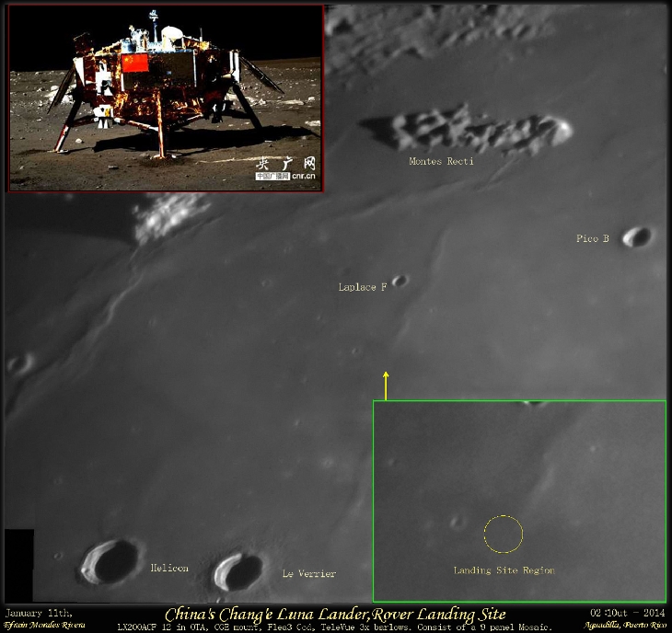Click the Aguadilla, Puerto Rico location text
The width and height of the screenshot is (672, 633).
click(624, 626)
